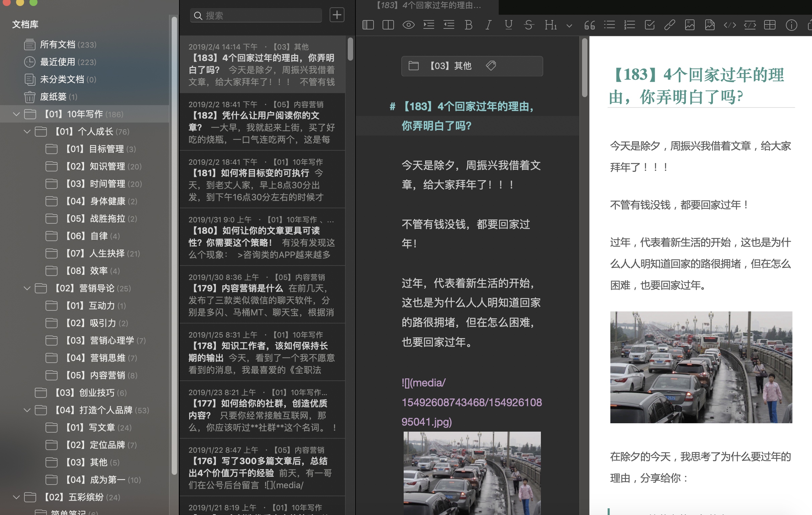Open document 【179】内容营销是什么

(262, 295)
